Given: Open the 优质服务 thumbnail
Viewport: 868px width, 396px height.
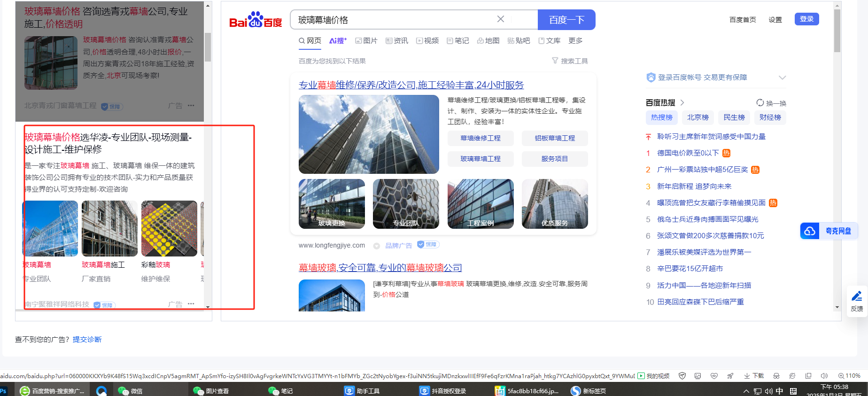Looking at the screenshot, I should pos(555,204).
